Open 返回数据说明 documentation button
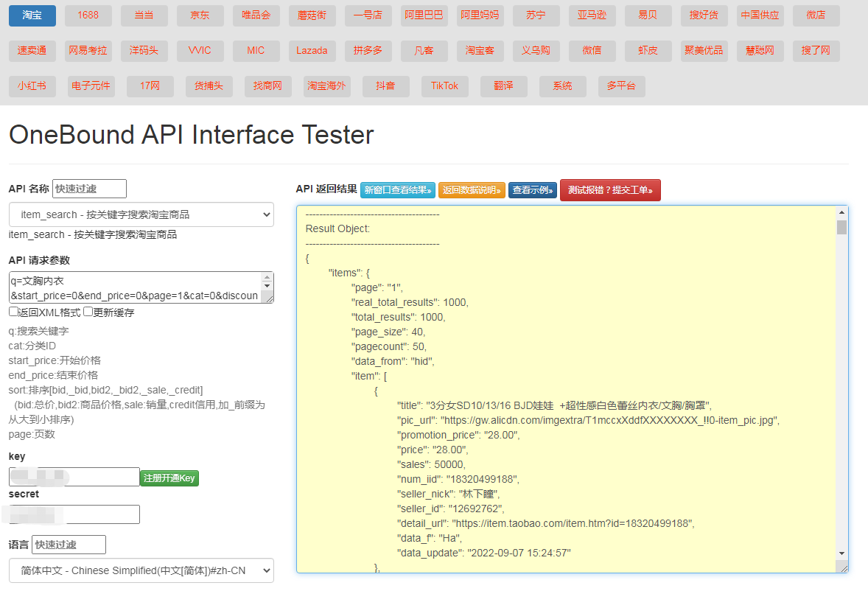 (472, 190)
